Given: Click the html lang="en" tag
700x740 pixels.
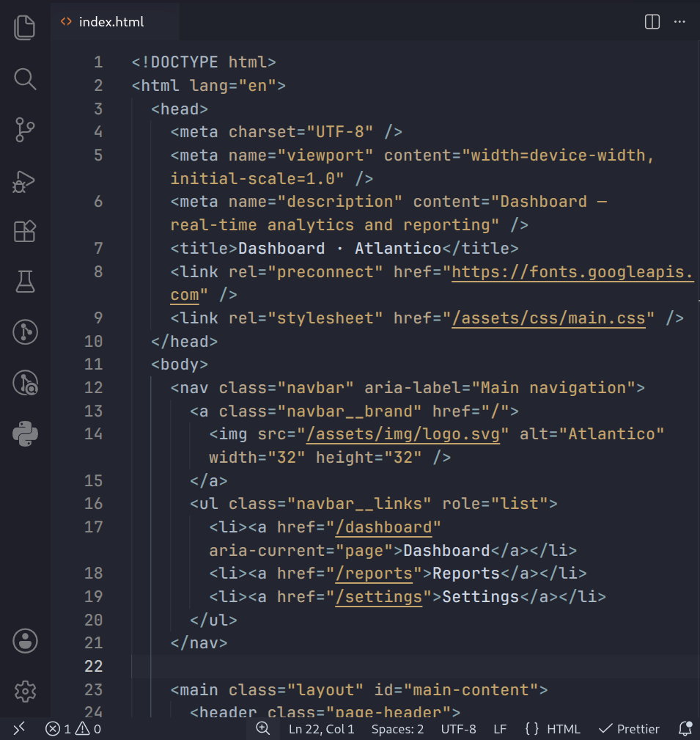Looking at the screenshot, I should click(x=209, y=86).
